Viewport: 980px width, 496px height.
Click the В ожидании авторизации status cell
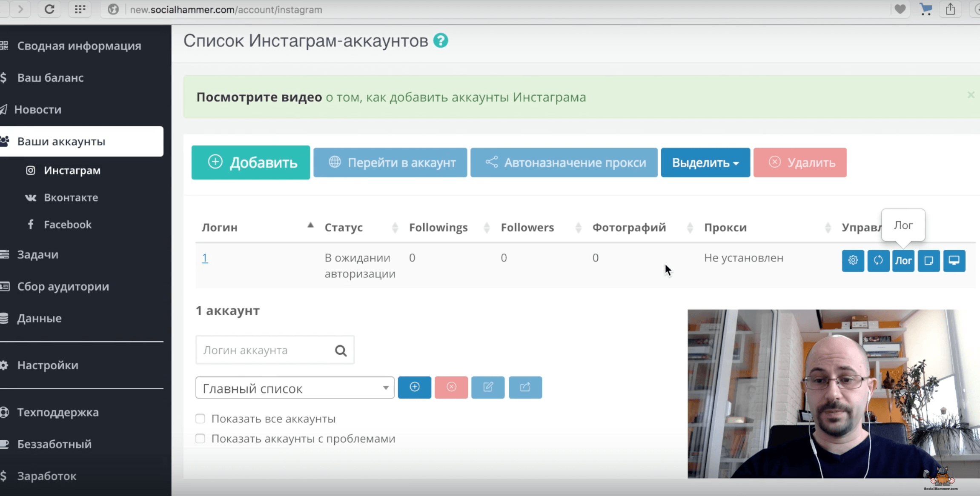[x=360, y=265]
